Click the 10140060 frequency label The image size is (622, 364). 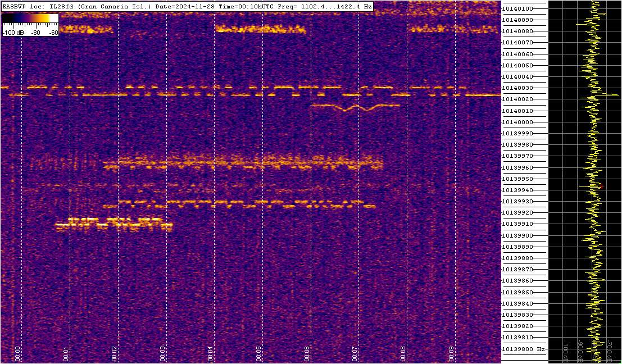517,54
